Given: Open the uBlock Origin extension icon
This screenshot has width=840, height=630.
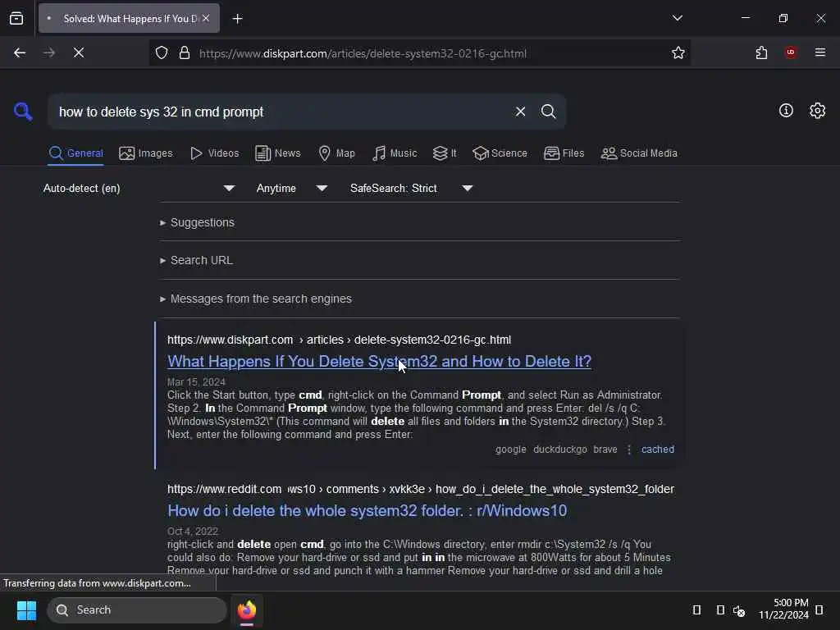Looking at the screenshot, I should pos(791,52).
